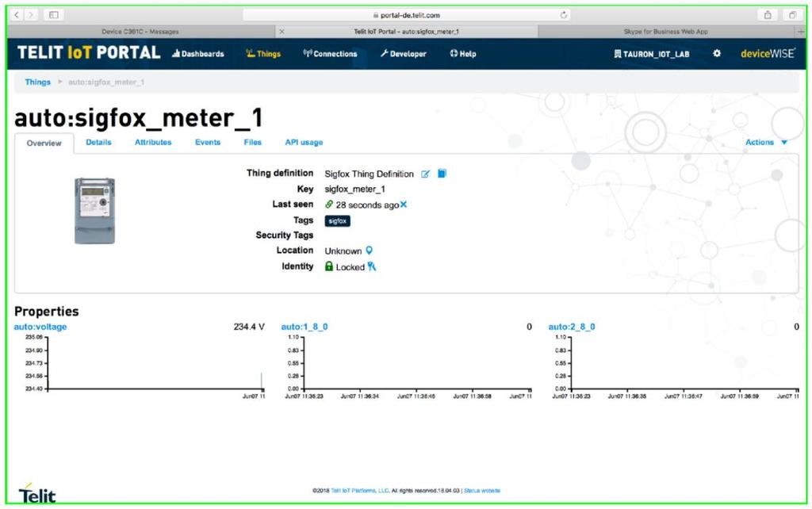This screenshot has height=509, width=812.
Task: Open the Safari share icon
Action: tap(768, 15)
